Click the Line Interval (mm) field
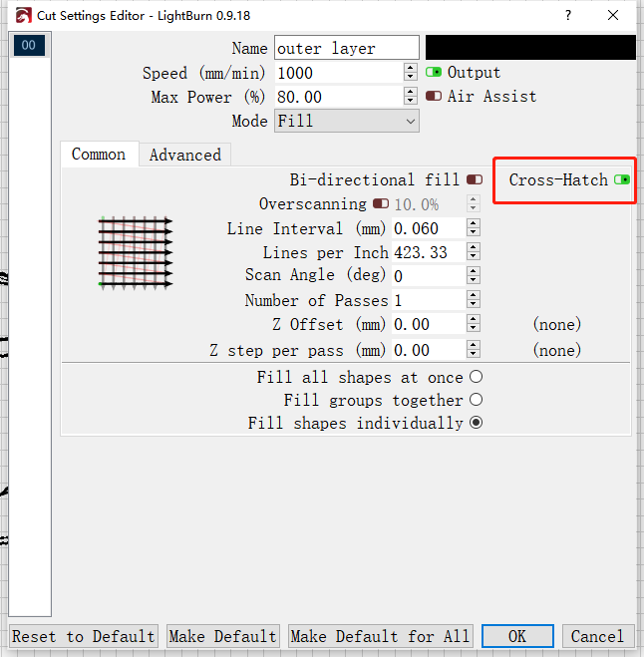This screenshot has width=644, height=657. 429,228
